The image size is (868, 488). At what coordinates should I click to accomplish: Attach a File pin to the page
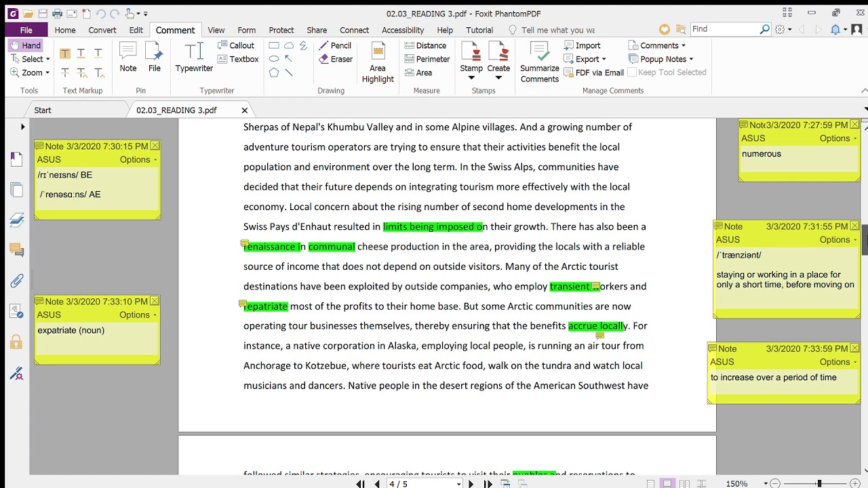pos(155,57)
